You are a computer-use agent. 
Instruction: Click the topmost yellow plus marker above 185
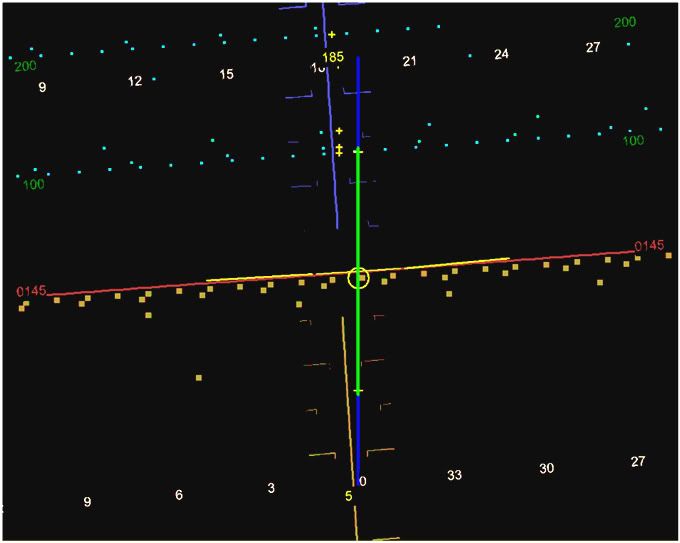click(332, 35)
